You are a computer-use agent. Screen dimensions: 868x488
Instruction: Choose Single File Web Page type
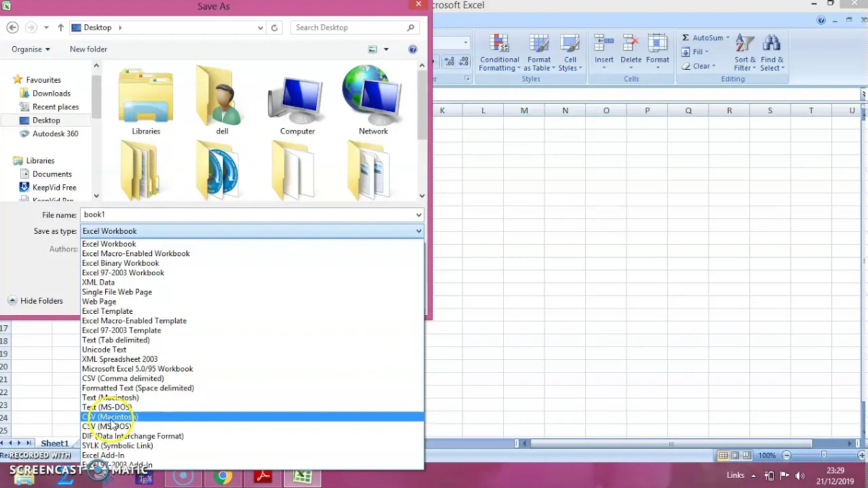point(252,292)
